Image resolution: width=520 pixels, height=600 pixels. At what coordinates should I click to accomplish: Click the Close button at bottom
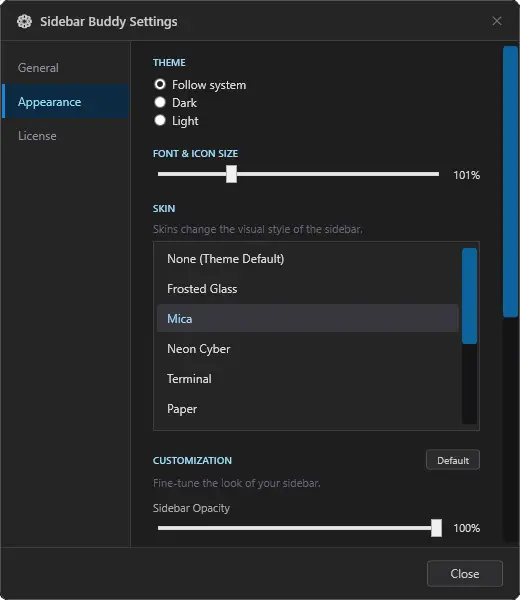465,574
